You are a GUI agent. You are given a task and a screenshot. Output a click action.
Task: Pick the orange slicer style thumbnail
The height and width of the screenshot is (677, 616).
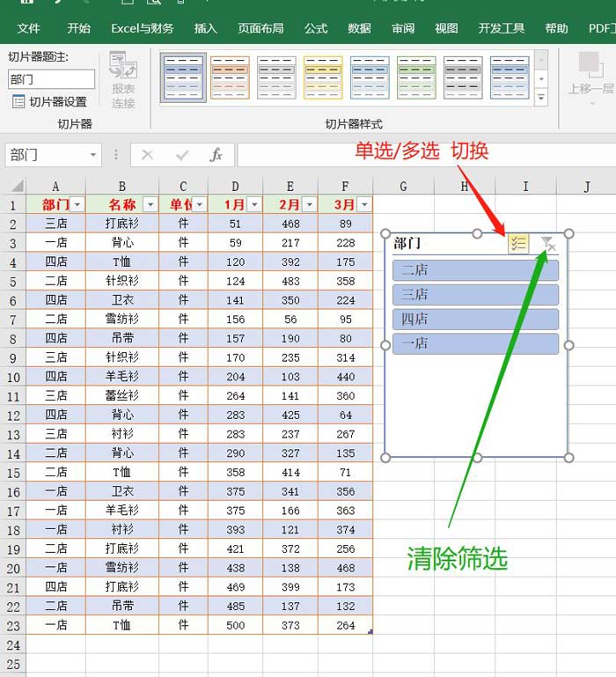(x=230, y=77)
